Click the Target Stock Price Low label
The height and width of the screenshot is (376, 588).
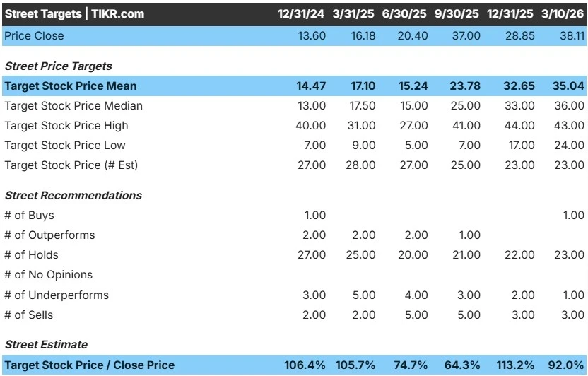[65, 146]
